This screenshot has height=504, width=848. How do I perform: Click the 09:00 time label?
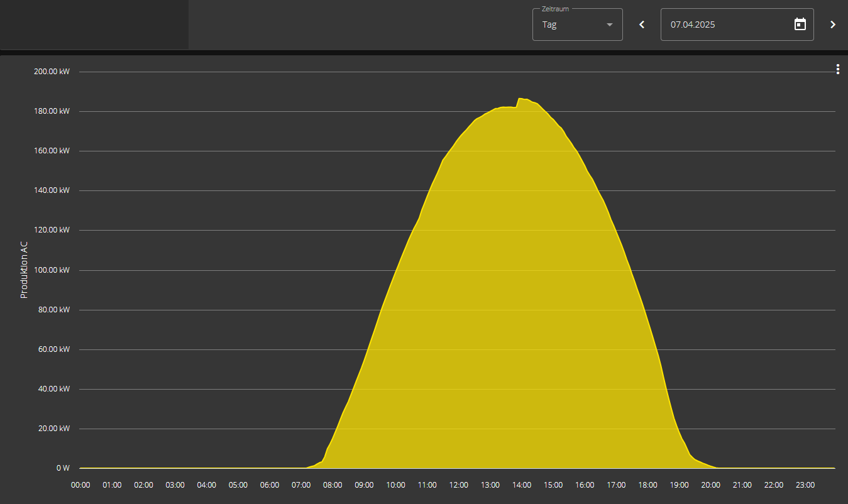tap(364, 485)
